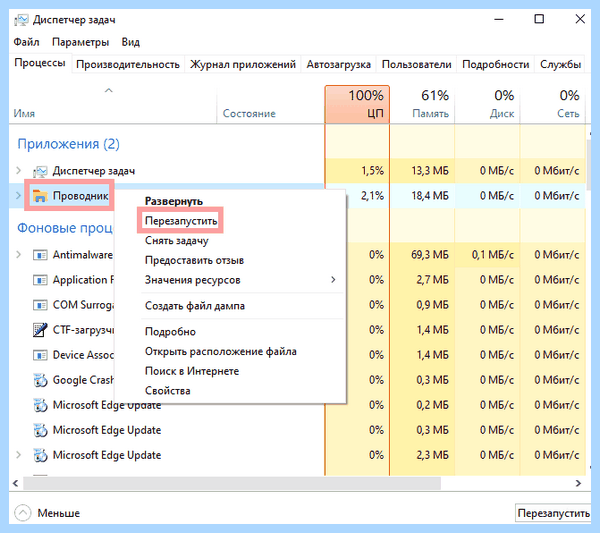The width and height of the screenshot is (600, 533).
Task: Sort by the Память column header
Action: [x=422, y=104]
